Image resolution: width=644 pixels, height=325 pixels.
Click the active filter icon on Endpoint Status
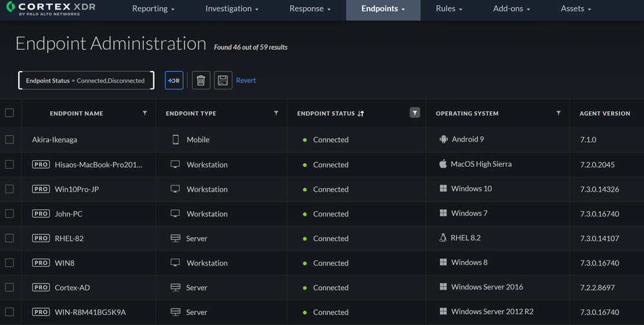pos(415,113)
